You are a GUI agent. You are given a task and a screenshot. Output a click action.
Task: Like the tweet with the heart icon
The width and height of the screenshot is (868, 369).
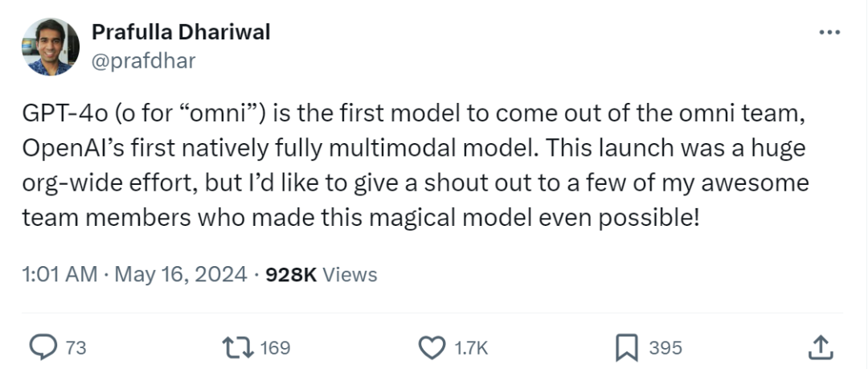tap(432, 347)
